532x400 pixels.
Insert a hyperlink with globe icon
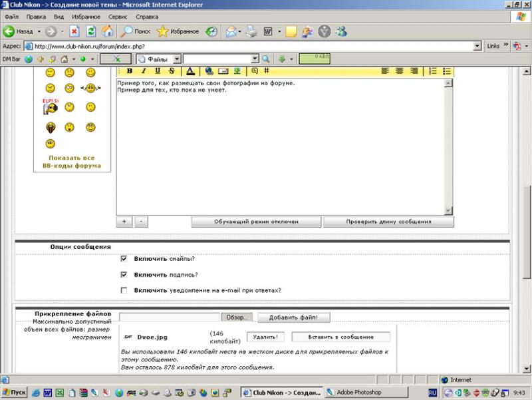209,71
